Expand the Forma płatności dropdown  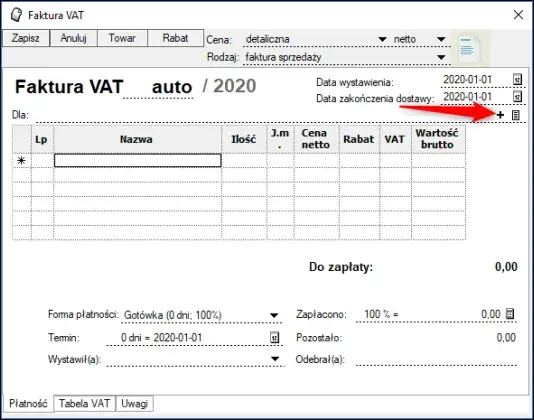tap(274, 315)
